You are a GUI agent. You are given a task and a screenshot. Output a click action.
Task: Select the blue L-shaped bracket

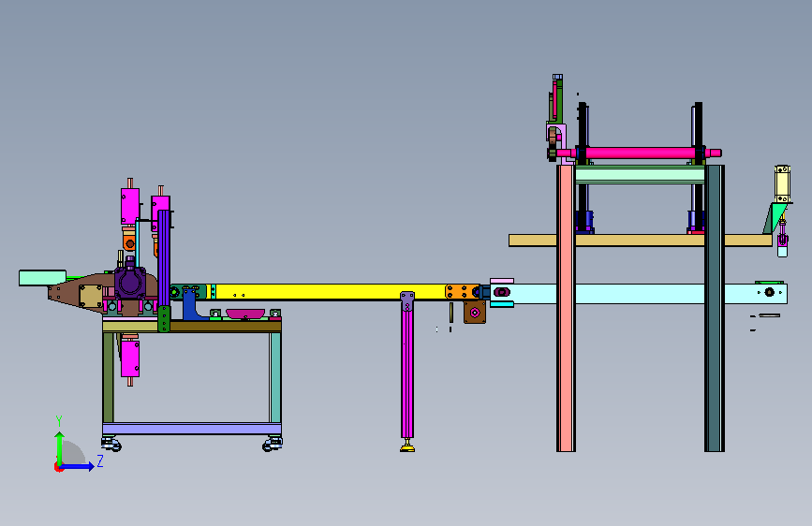[190, 306]
